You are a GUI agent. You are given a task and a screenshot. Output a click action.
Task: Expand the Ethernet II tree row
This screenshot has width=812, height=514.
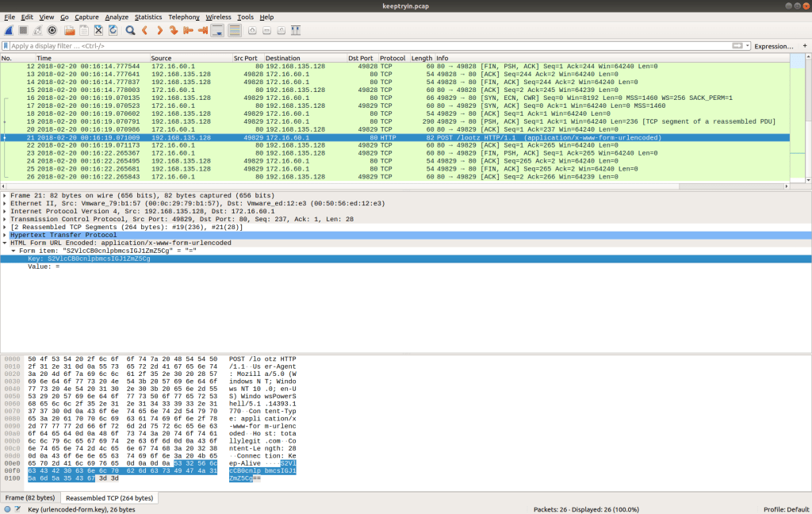click(x=5, y=203)
